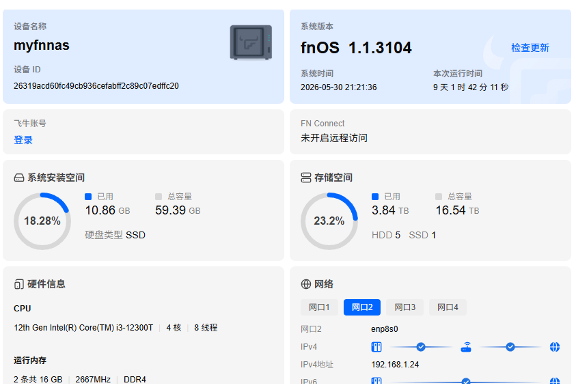Click the FN Connect label

coord(323,124)
